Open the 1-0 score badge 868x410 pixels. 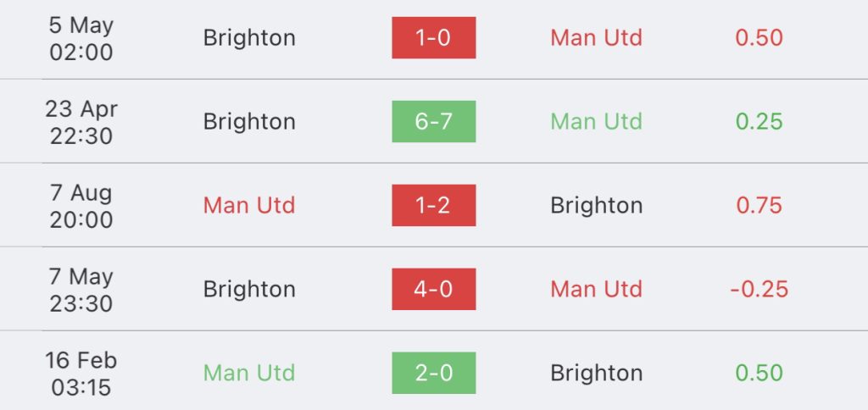click(x=433, y=37)
